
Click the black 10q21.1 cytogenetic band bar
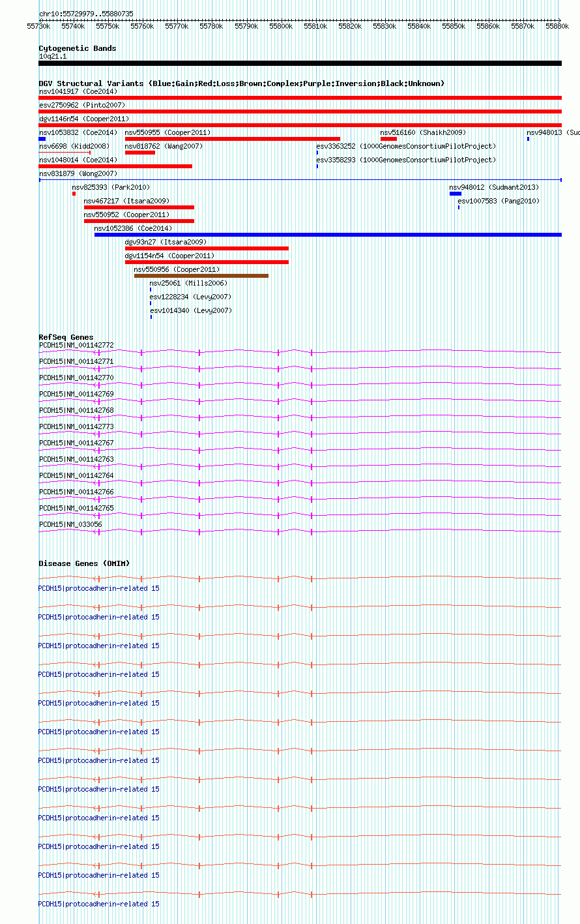click(x=300, y=63)
